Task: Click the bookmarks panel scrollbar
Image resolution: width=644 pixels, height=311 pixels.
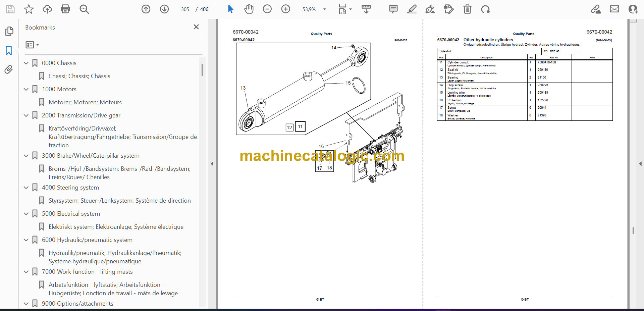Action: 202,70
